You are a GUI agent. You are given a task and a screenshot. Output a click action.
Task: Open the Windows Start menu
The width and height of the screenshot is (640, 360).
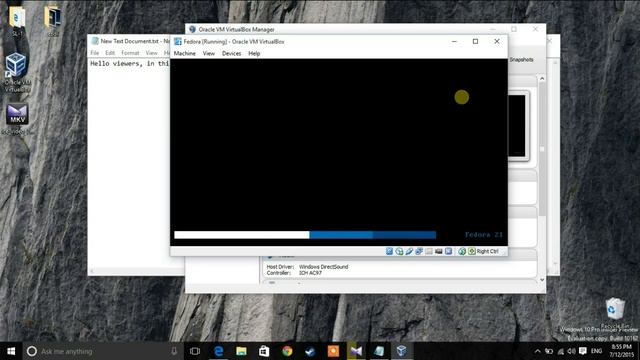click(x=11, y=351)
